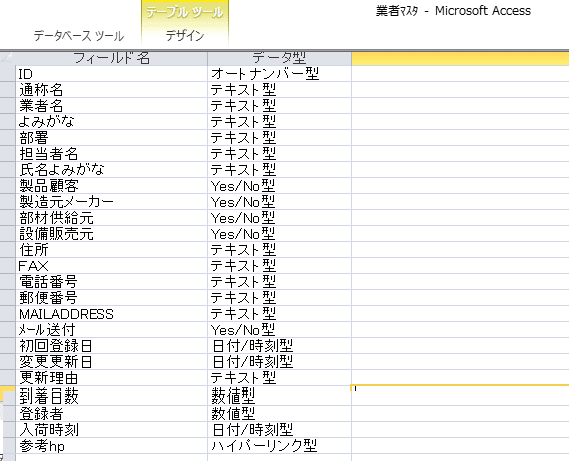Image resolution: width=569 pixels, height=461 pixels.
Task: Open the テキスト型 data type of 更新理由
Action: pyautogui.click(x=279, y=377)
